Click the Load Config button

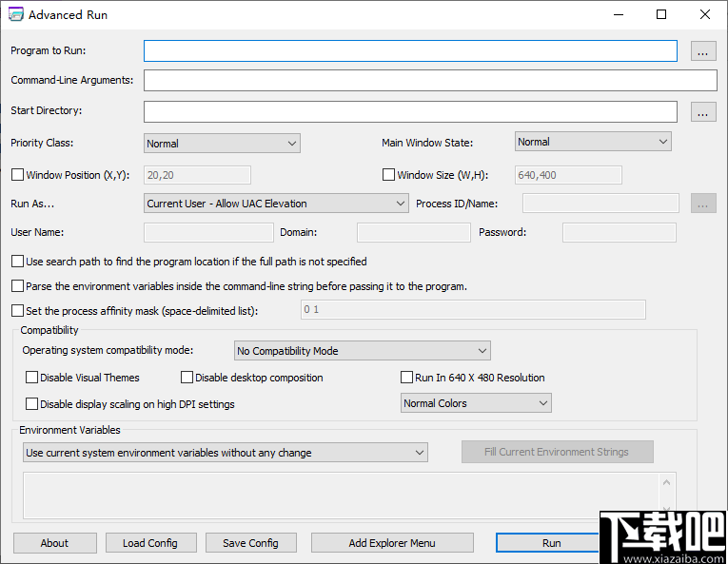tap(151, 543)
